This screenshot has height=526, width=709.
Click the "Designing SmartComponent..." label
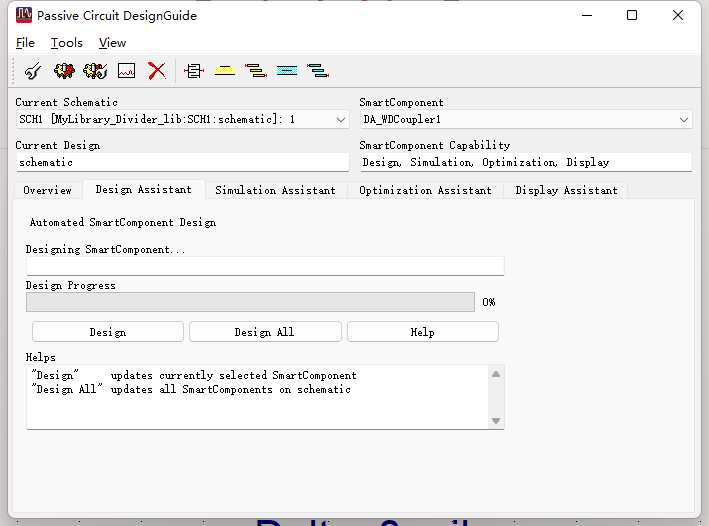click(105, 250)
